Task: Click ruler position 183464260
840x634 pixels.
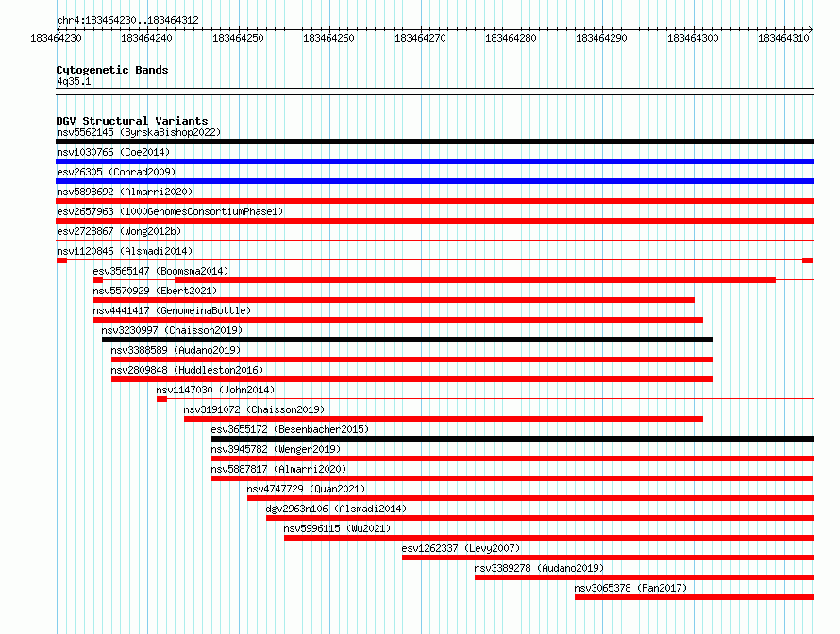Action: pyautogui.click(x=329, y=38)
